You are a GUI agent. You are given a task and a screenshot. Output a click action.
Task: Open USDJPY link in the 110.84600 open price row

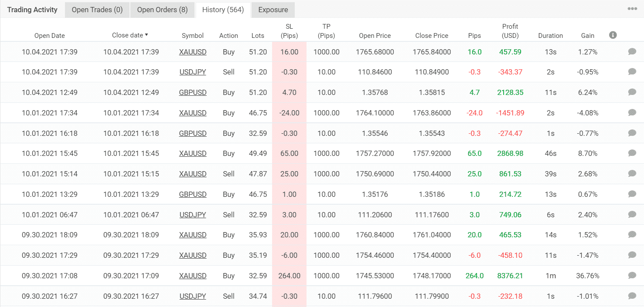pyautogui.click(x=193, y=72)
